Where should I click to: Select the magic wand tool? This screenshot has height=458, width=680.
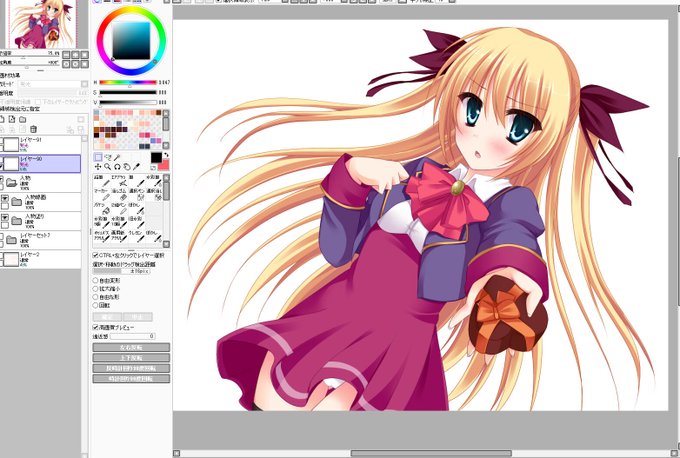118,157
